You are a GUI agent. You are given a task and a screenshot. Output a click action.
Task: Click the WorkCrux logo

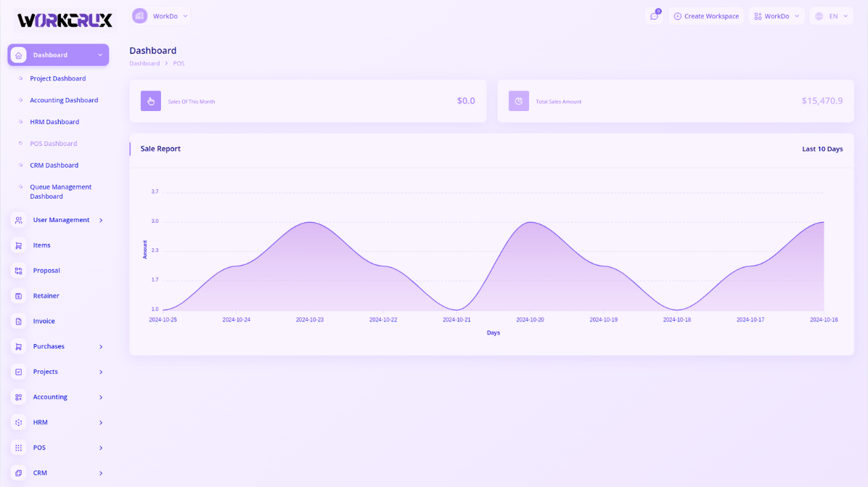point(65,20)
